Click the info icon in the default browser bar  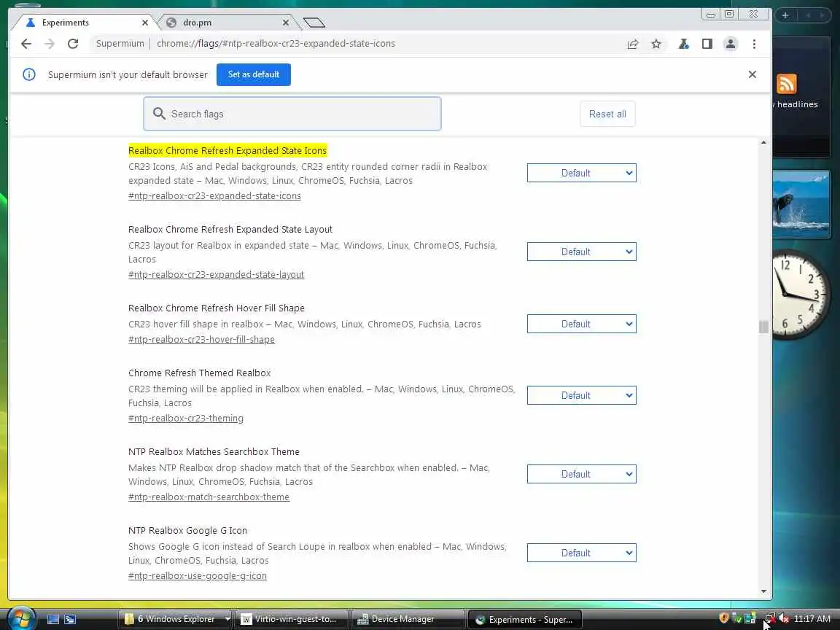tap(29, 74)
